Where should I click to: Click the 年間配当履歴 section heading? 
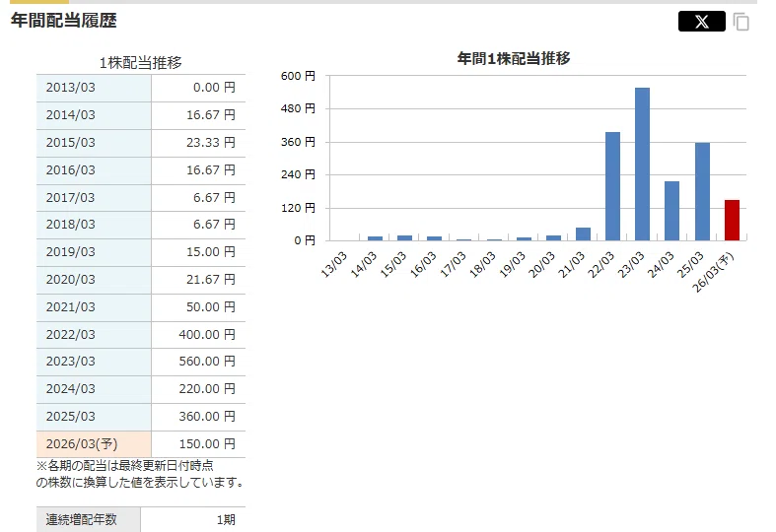point(64,21)
